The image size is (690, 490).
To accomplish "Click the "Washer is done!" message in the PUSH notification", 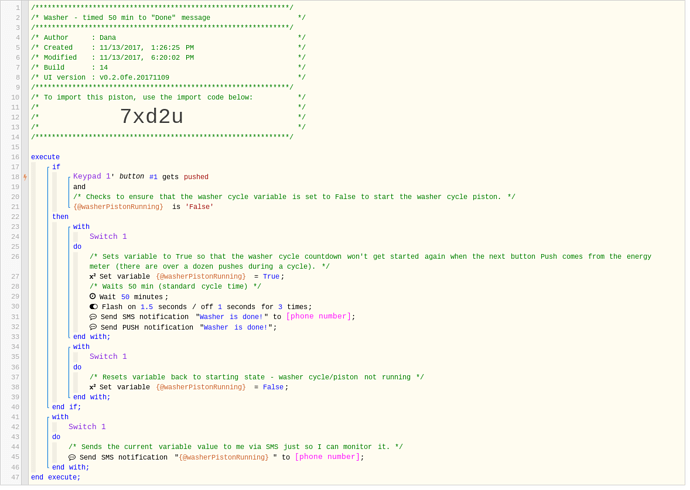I will pos(235,328).
